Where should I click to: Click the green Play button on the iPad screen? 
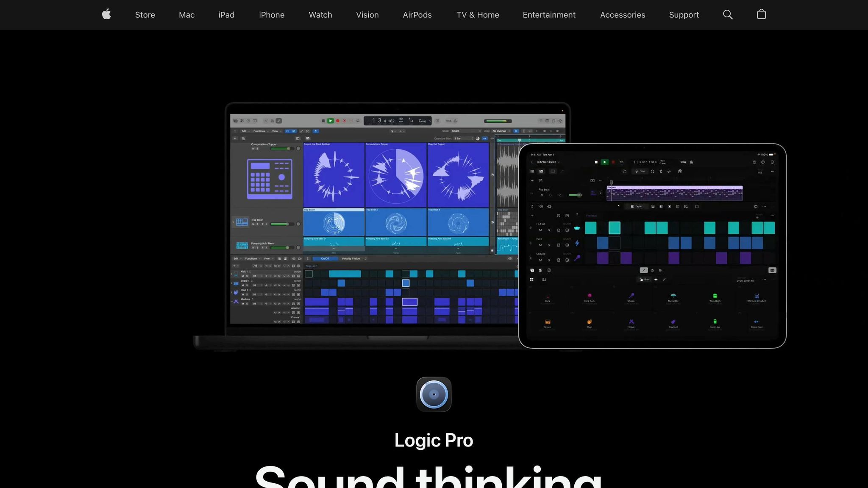coord(605,162)
